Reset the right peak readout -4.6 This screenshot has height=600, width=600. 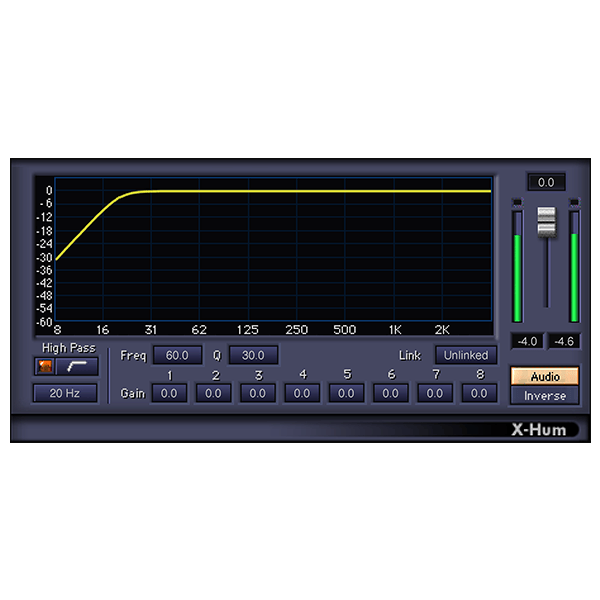[x=564, y=341]
